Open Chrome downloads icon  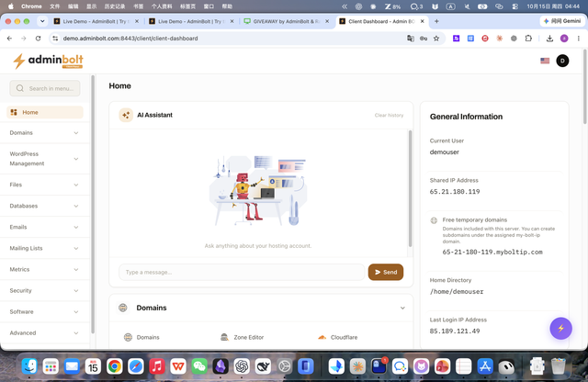click(549, 39)
